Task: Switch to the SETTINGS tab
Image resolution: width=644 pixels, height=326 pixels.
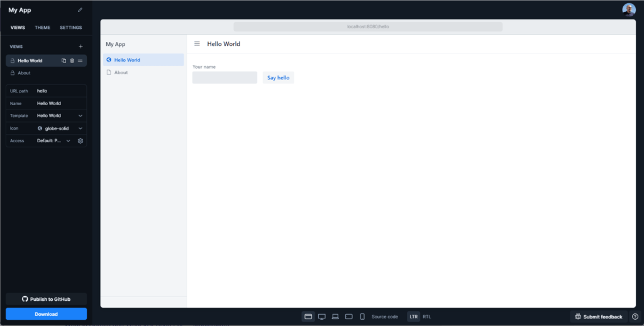Action: coord(70,28)
